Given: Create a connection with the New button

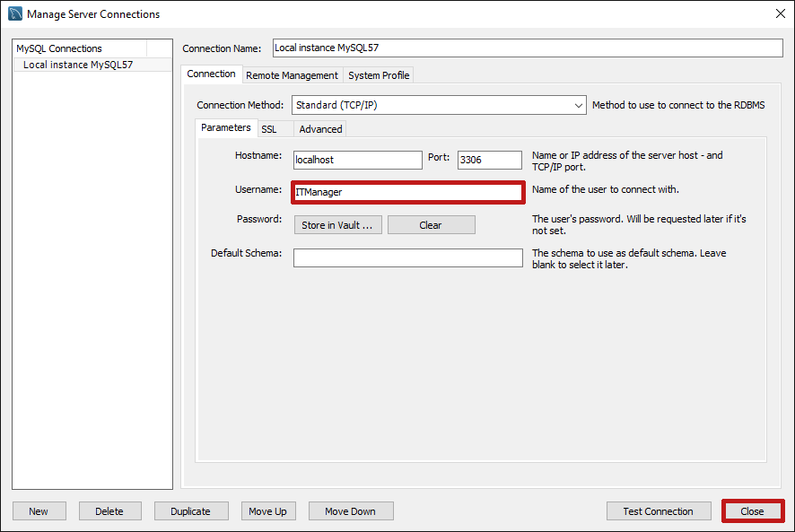Looking at the screenshot, I should (39, 511).
